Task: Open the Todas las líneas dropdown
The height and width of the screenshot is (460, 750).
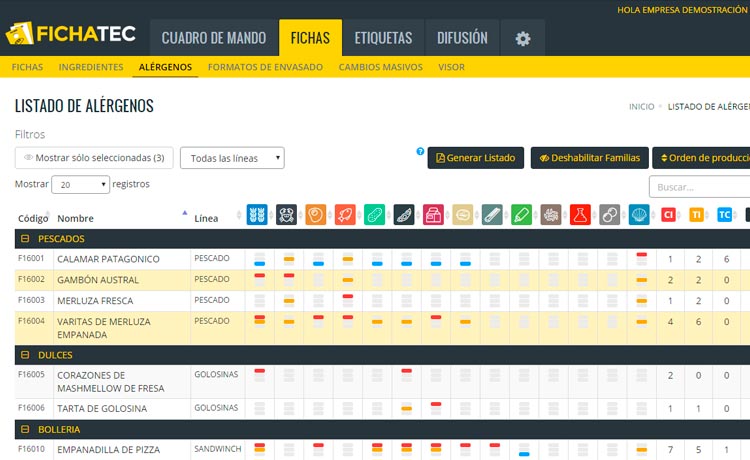Action: click(232, 158)
